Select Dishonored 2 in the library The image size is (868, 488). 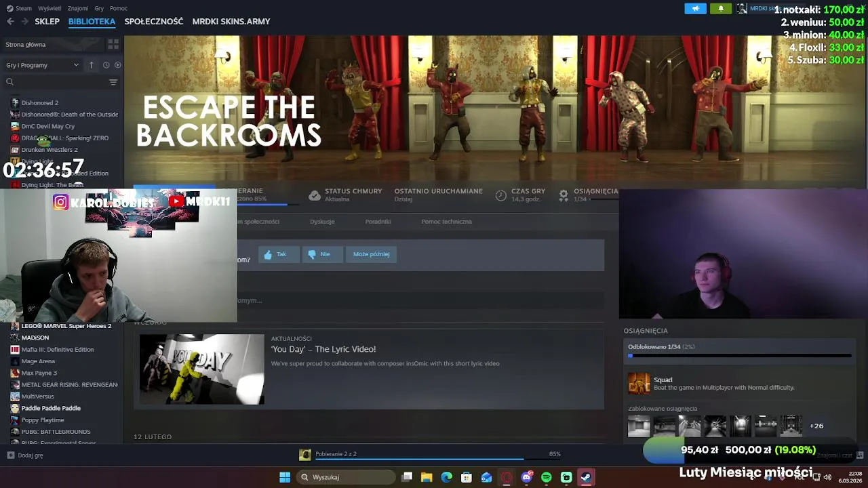click(40, 103)
